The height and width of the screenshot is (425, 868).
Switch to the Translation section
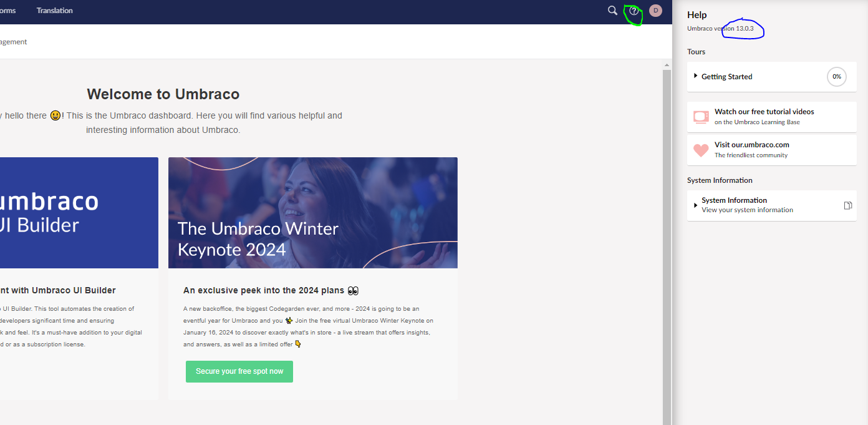pyautogui.click(x=54, y=11)
